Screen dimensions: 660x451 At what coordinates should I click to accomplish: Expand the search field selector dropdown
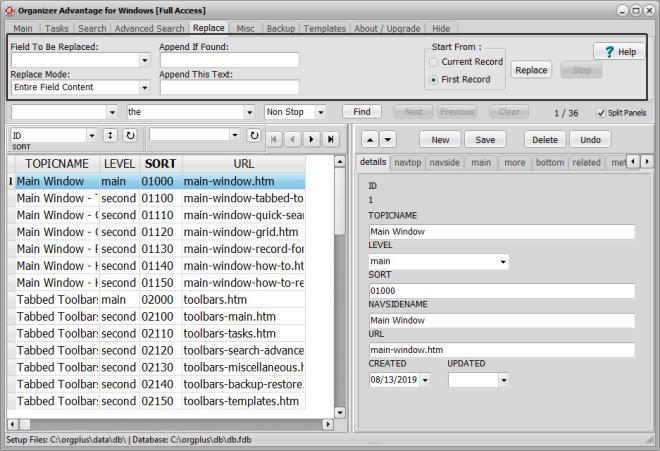(x=112, y=112)
